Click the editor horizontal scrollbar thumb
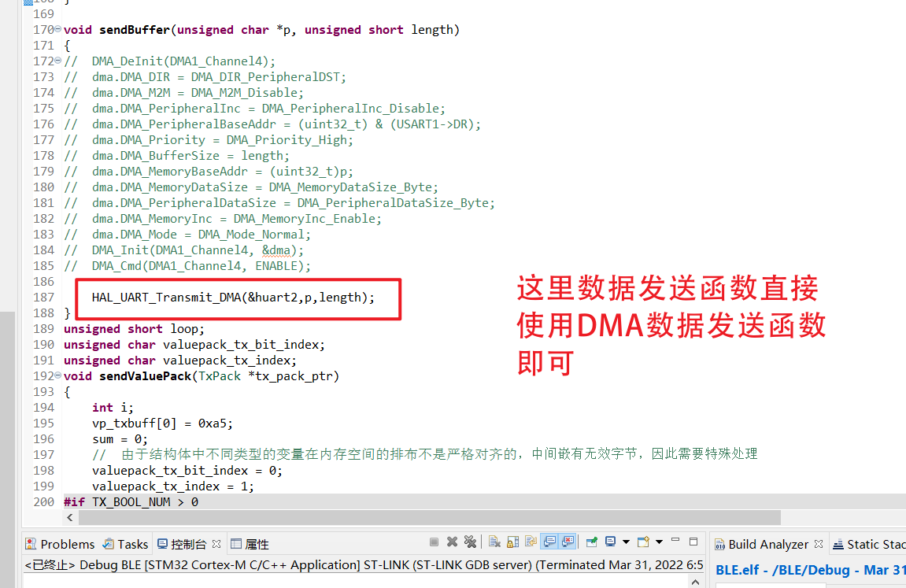Screen dimensions: 906x588 (x=429, y=517)
